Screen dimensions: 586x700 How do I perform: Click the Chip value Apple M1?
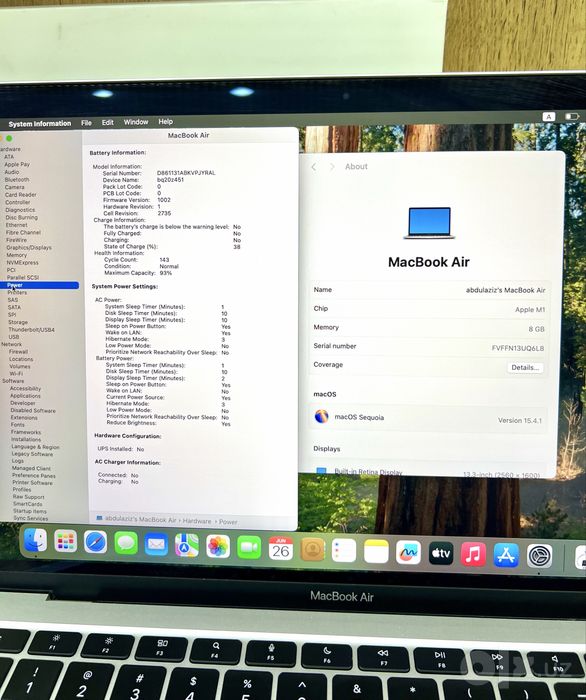coord(530,310)
